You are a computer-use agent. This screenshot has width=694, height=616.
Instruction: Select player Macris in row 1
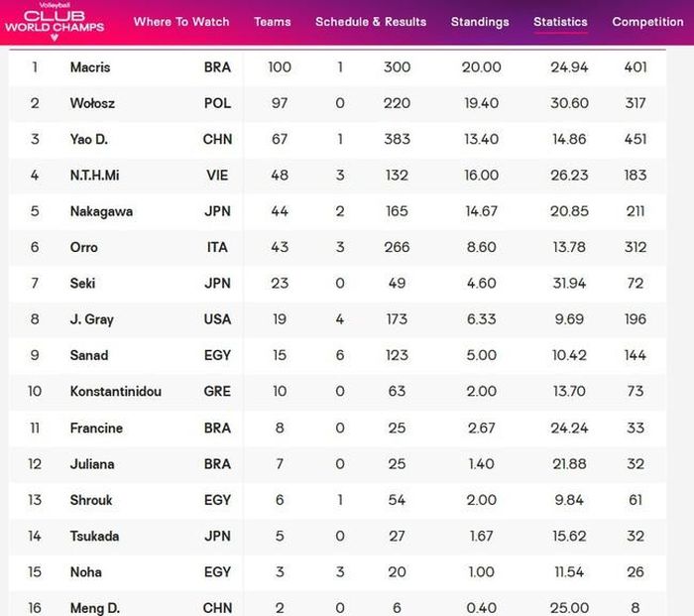click(x=90, y=67)
